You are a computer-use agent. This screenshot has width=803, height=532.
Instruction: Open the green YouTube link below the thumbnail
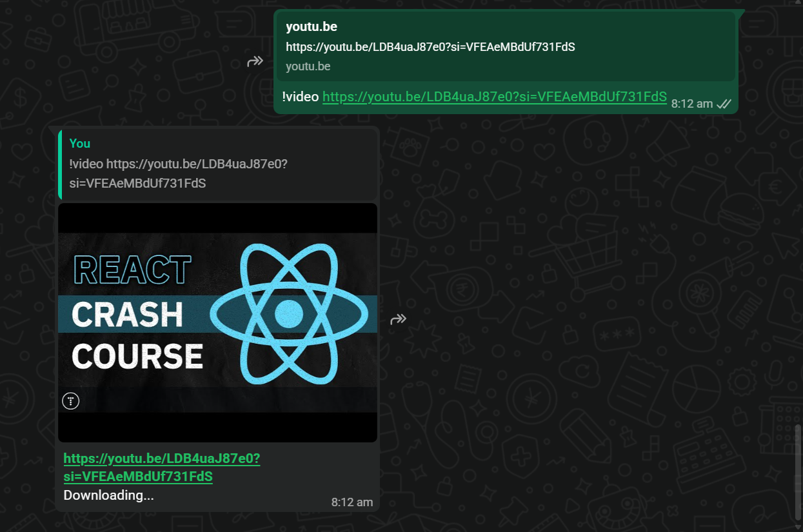click(161, 468)
